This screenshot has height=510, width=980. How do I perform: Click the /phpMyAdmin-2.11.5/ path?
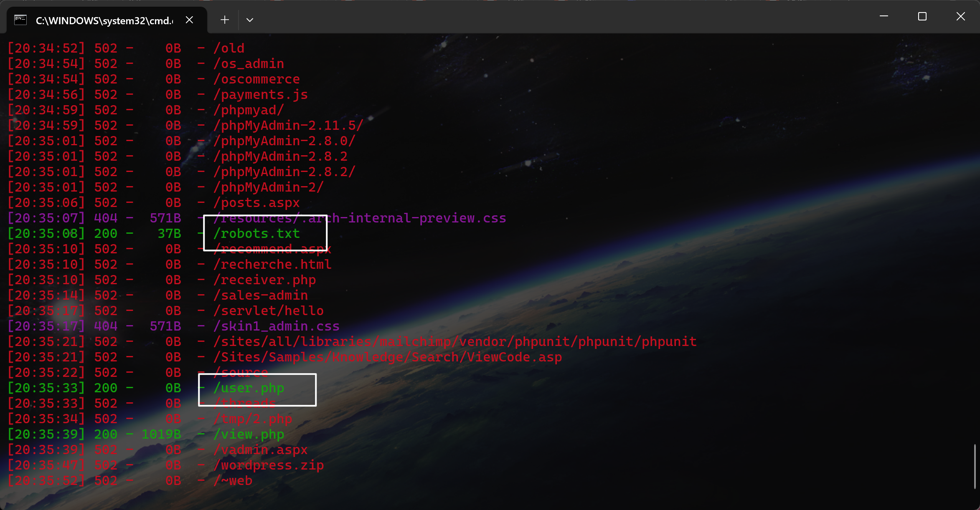pyautogui.click(x=288, y=126)
